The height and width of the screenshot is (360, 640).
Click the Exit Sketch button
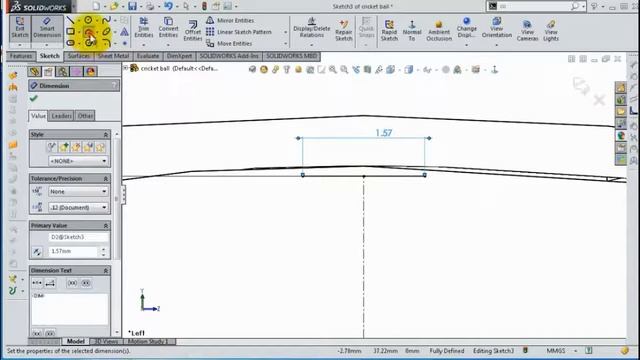(x=20, y=28)
